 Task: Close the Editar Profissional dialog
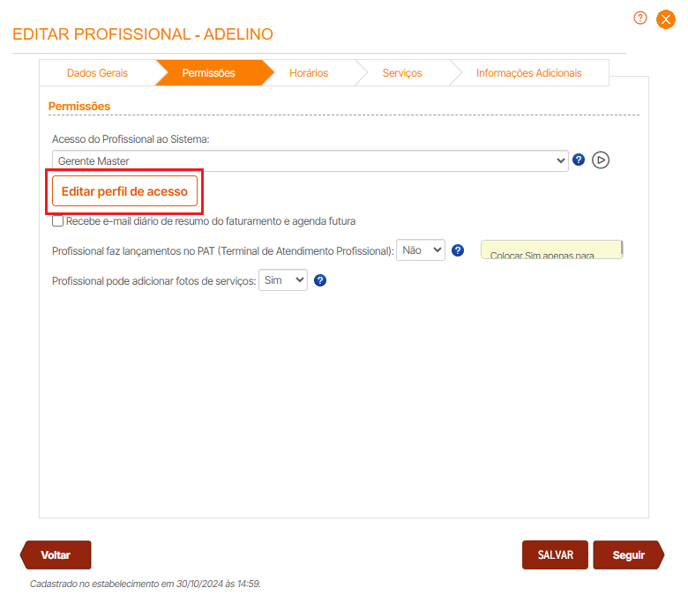coord(666,19)
